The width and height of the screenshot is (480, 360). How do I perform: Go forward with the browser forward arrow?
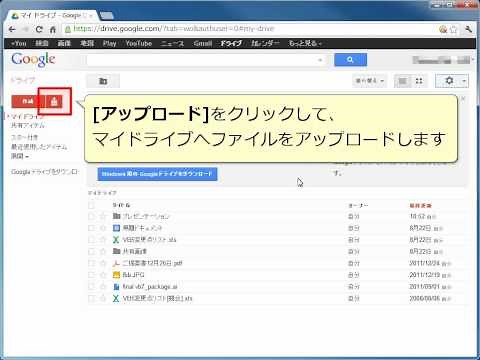pos(26,29)
